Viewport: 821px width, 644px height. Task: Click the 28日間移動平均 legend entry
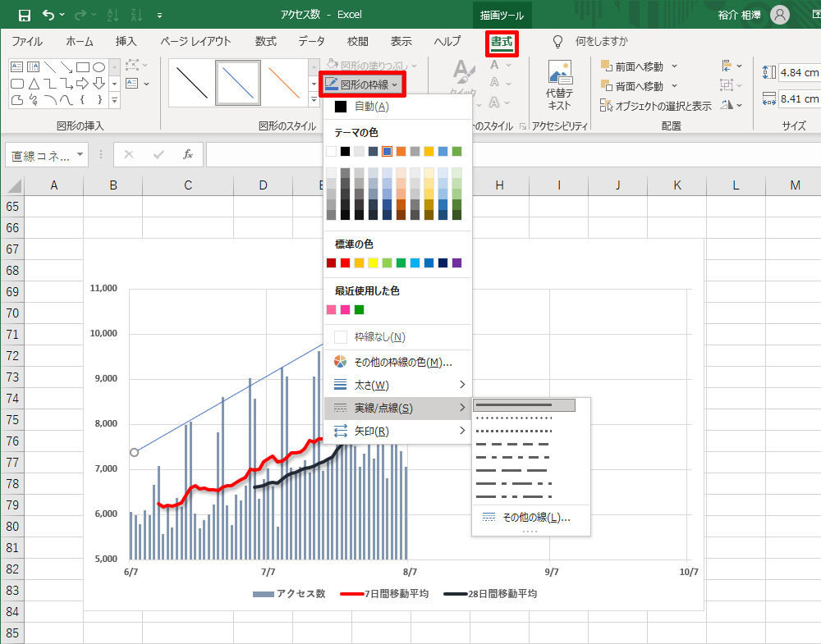point(490,594)
